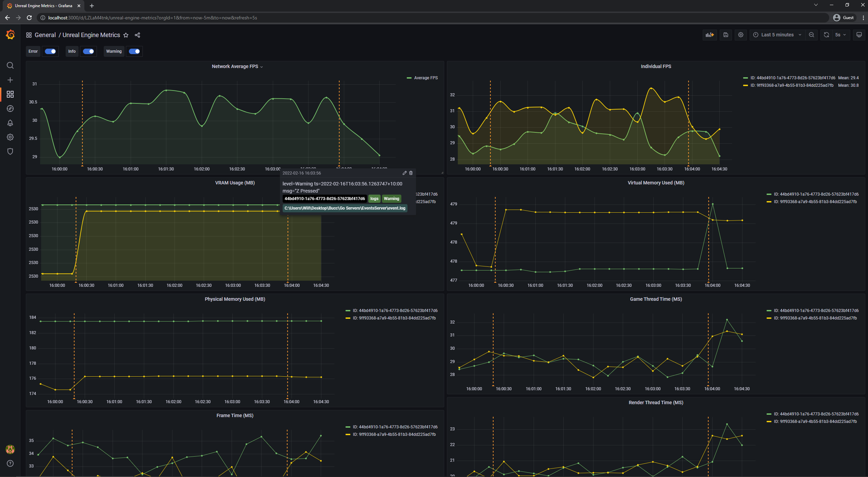Screen dimensions: 868x477
Task: Disable the Error toggle
Action: click(x=50, y=51)
